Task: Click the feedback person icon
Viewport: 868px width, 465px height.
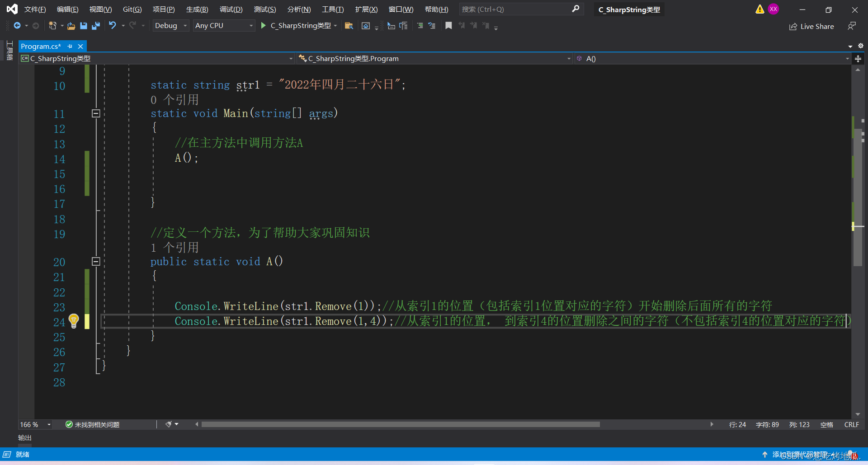Action: tap(852, 26)
